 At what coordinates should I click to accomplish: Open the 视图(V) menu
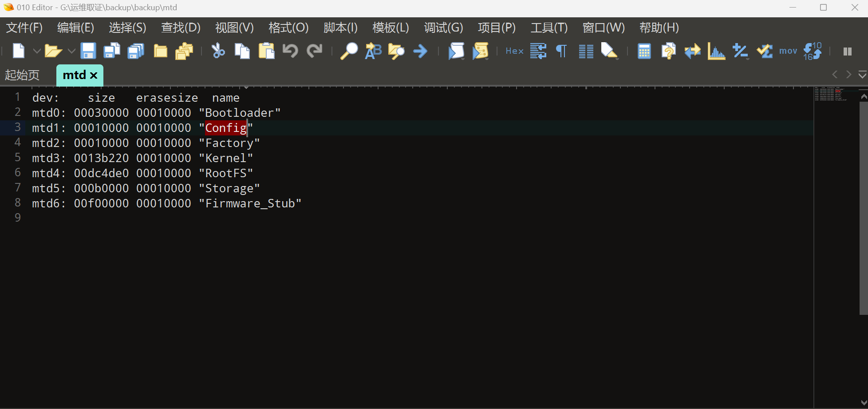click(x=235, y=28)
